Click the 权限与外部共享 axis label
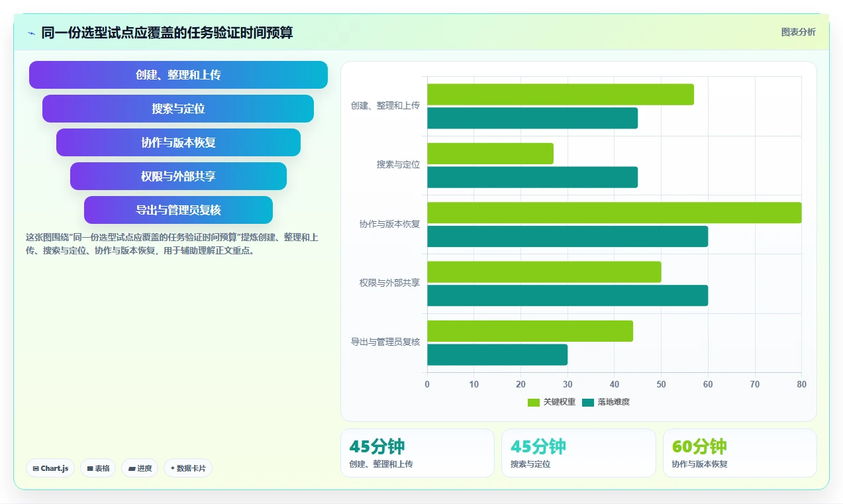 tap(389, 283)
